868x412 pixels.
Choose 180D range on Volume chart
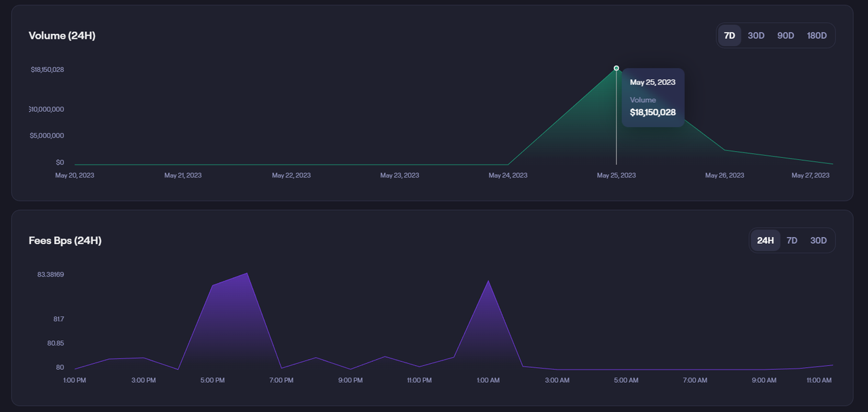[816, 36]
